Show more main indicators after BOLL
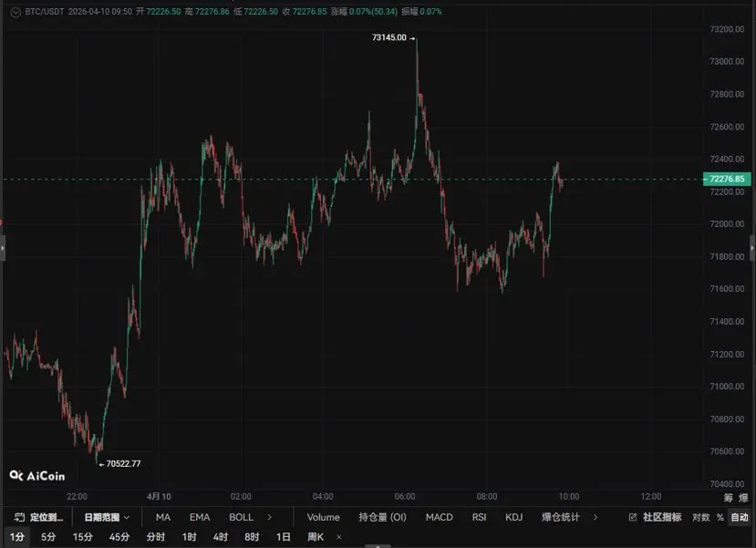This screenshot has height=548, width=756. pos(270,517)
